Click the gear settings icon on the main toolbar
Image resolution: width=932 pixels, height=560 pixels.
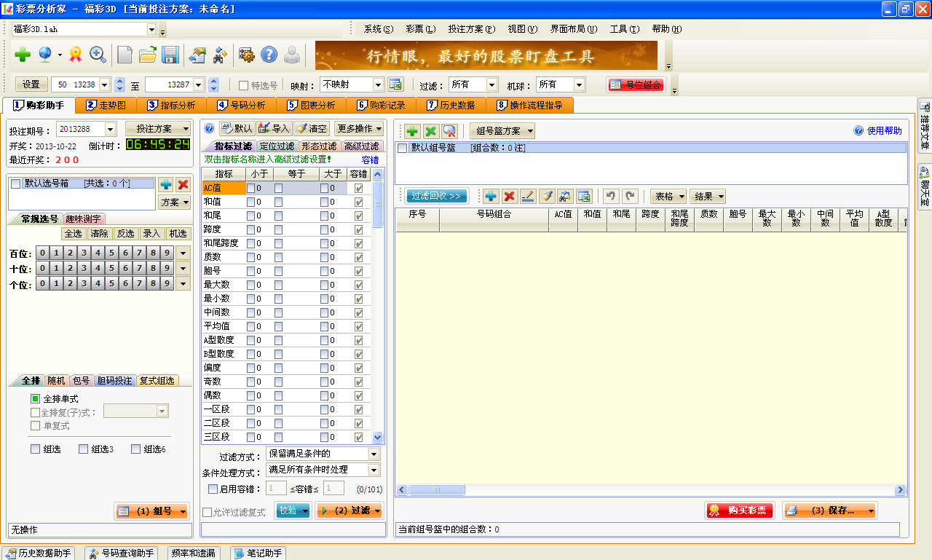(x=245, y=55)
